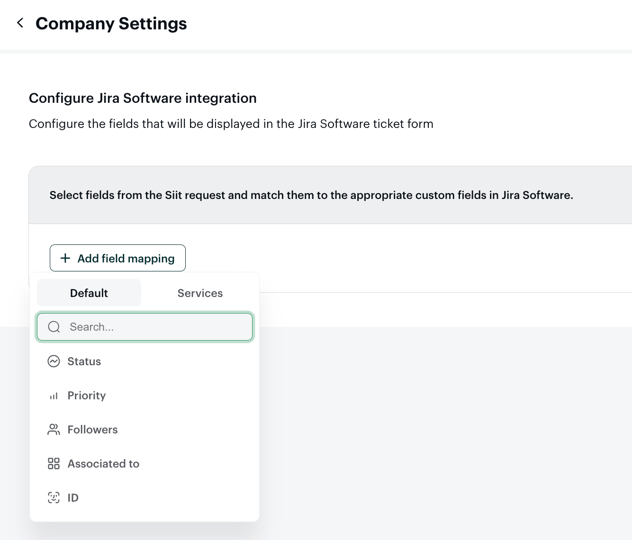This screenshot has width=632, height=540.
Task: Go back using the left arrow
Action: 20,23
